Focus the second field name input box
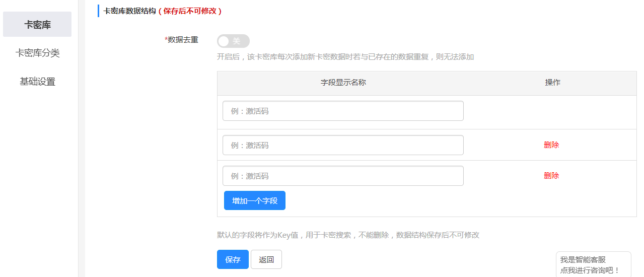The width and height of the screenshot is (644, 277). [x=342, y=145]
